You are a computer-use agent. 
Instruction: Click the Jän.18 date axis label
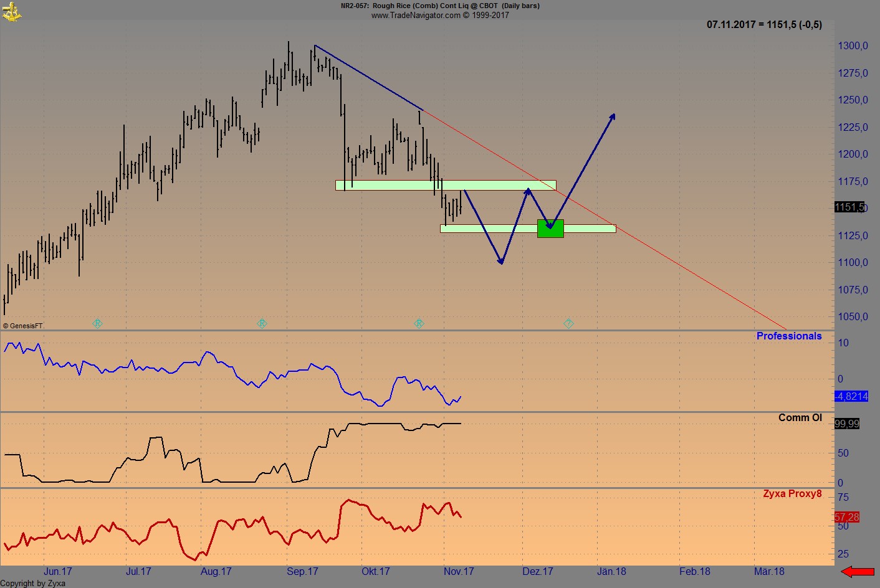(611, 571)
